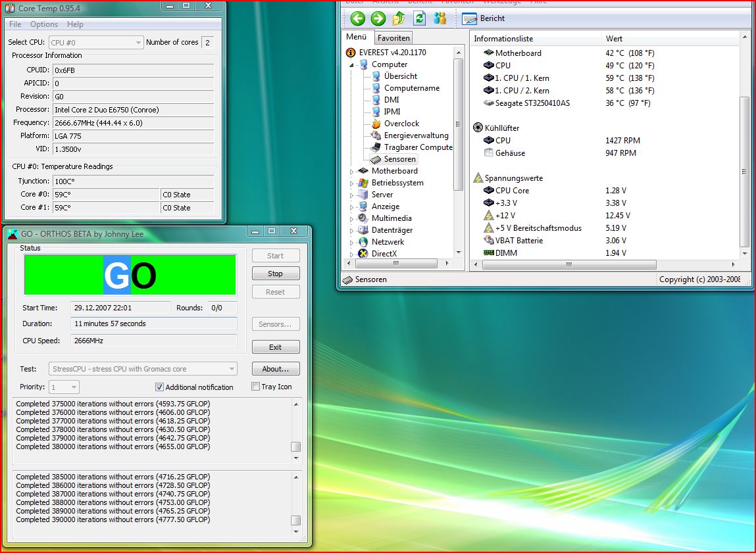756x553 pixels.
Task: Click the Sensors... button in ORTHOS
Action: click(x=275, y=324)
